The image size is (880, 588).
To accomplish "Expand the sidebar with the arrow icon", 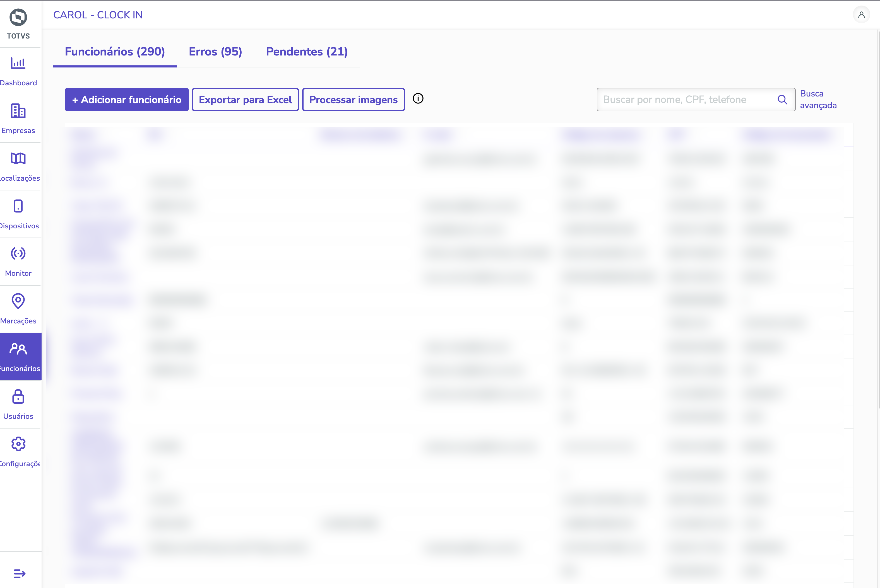I will (20, 574).
